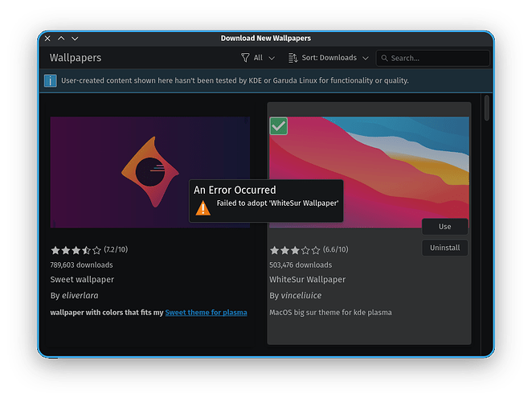Image resolution: width=532 pixels, height=402 pixels.
Task: Click the WhiteSur Wallpaper title text
Action: (308, 280)
